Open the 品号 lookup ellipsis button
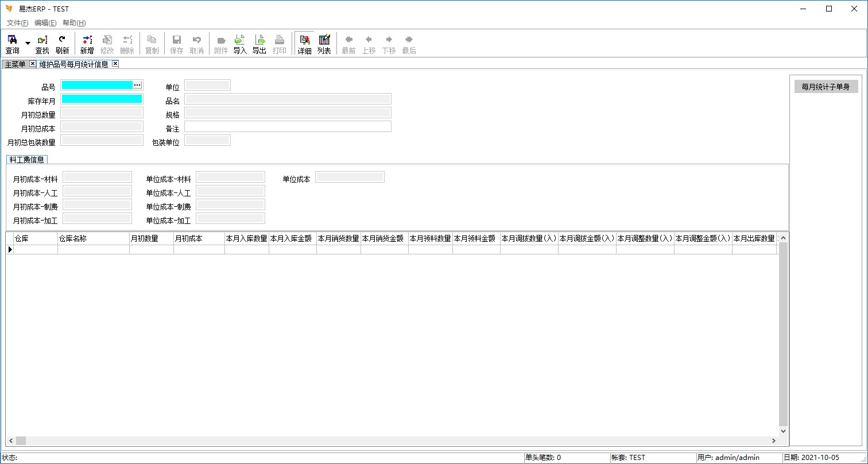 [137, 85]
